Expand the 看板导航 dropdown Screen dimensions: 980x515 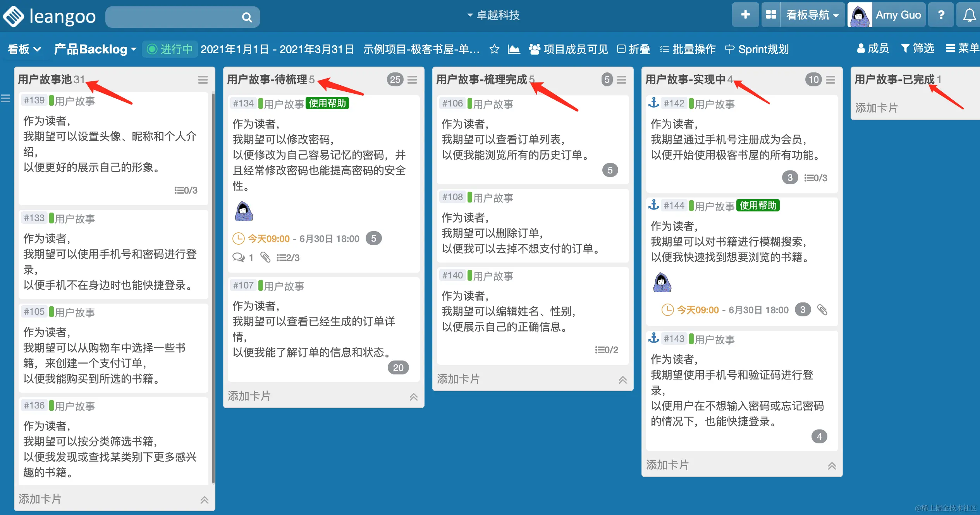(x=812, y=15)
